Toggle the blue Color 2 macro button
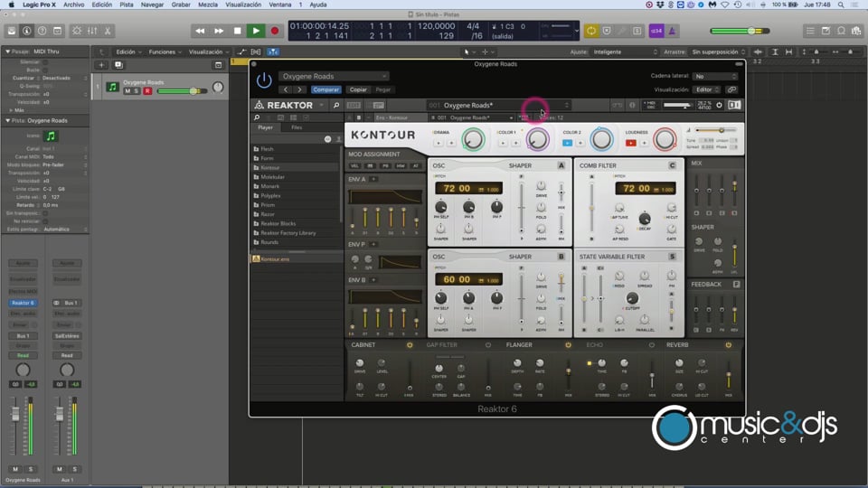868x488 pixels. pyautogui.click(x=568, y=144)
